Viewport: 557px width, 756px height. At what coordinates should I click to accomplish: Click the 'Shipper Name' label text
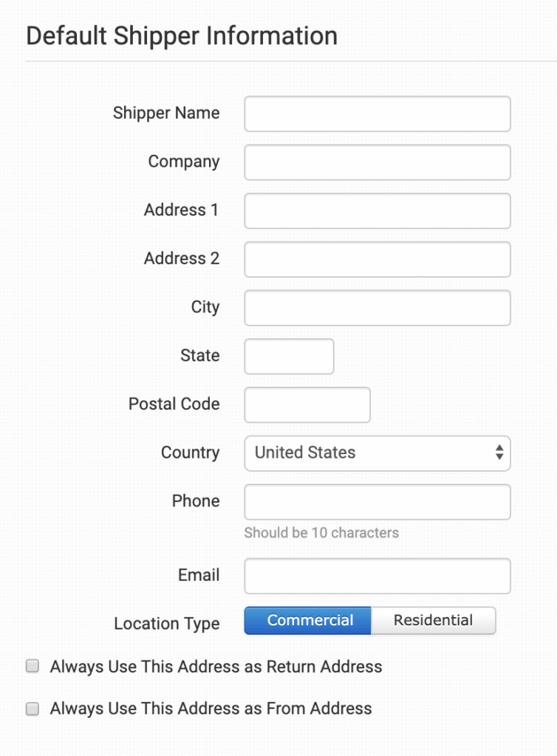pos(166,113)
